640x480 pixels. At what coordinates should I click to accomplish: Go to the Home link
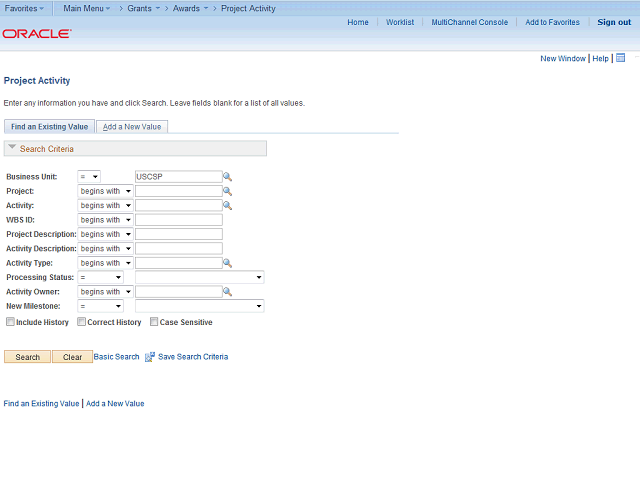pos(358,22)
